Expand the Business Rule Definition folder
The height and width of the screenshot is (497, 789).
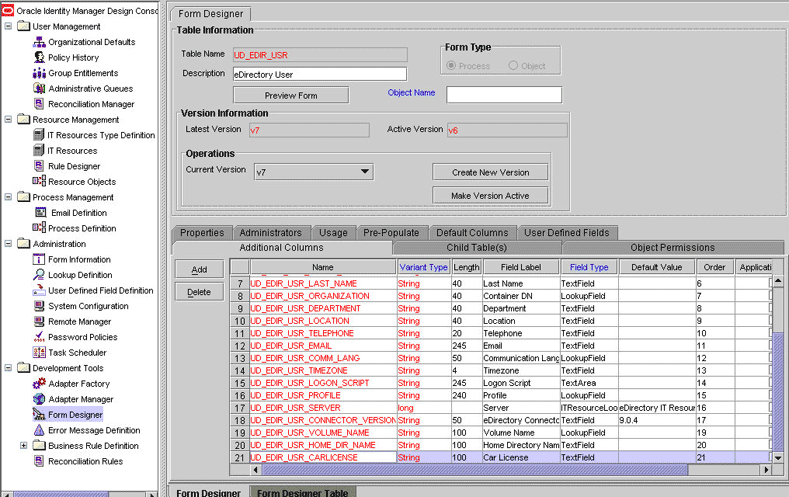coord(23,445)
